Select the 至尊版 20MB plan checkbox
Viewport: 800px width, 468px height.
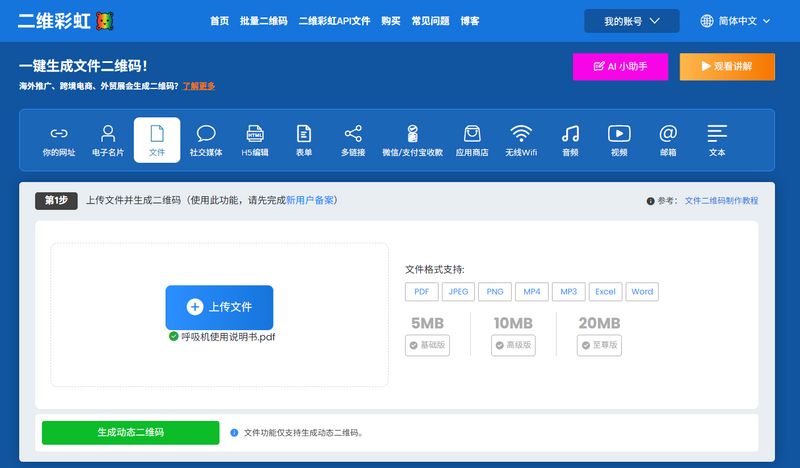tap(599, 345)
